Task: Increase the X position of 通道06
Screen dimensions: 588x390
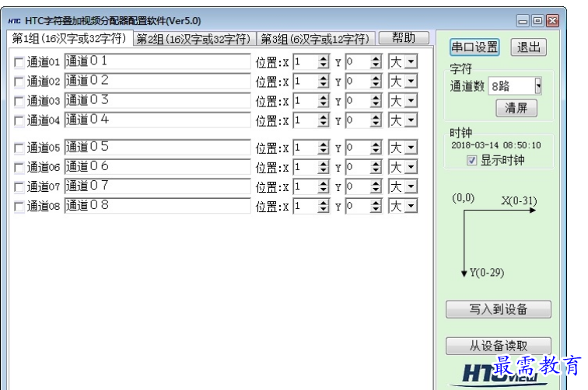Action: (x=324, y=164)
